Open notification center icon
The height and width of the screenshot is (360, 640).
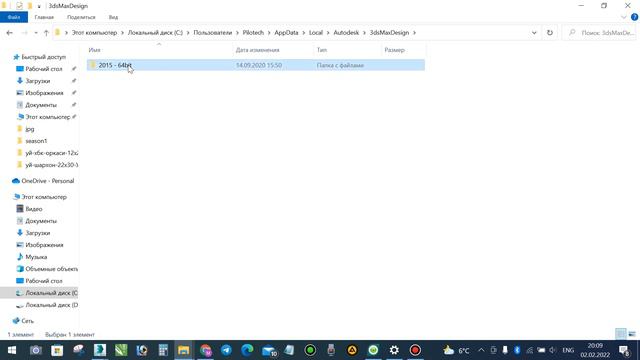coord(624,350)
